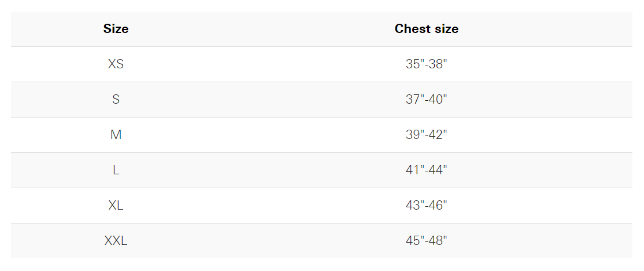Select the S size cell
Viewport: 644px width, 271px height.
pyautogui.click(x=116, y=100)
